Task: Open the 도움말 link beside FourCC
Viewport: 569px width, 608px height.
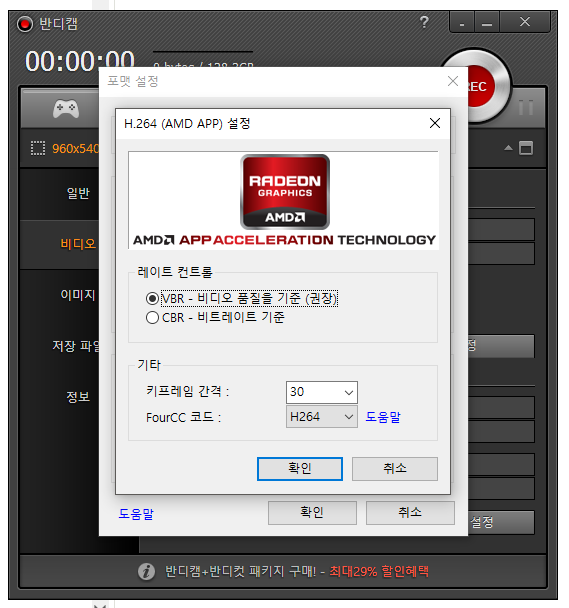Action: [383, 417]
